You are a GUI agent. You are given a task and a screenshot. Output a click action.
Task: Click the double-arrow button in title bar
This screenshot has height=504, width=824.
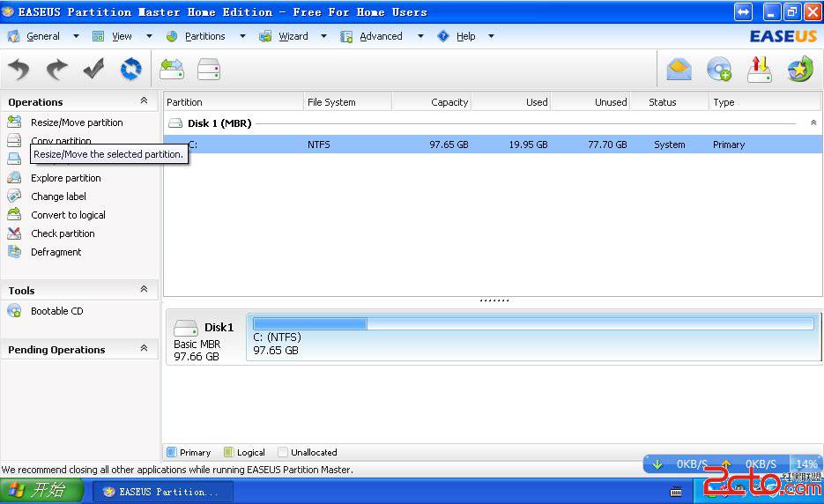(x=743, y=11)
